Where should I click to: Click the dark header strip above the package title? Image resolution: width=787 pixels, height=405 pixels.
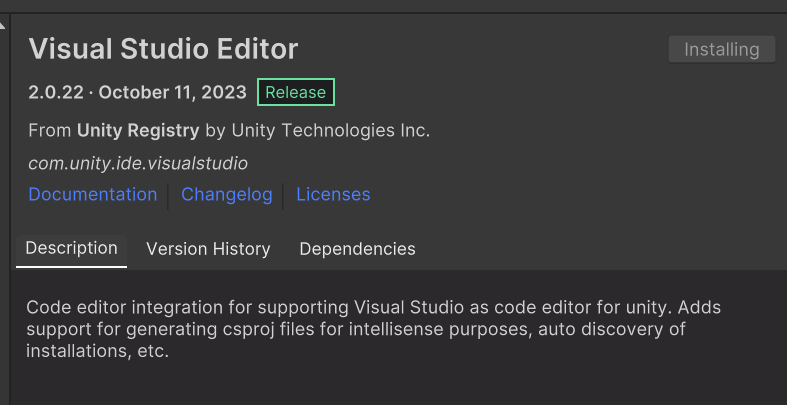400,6
